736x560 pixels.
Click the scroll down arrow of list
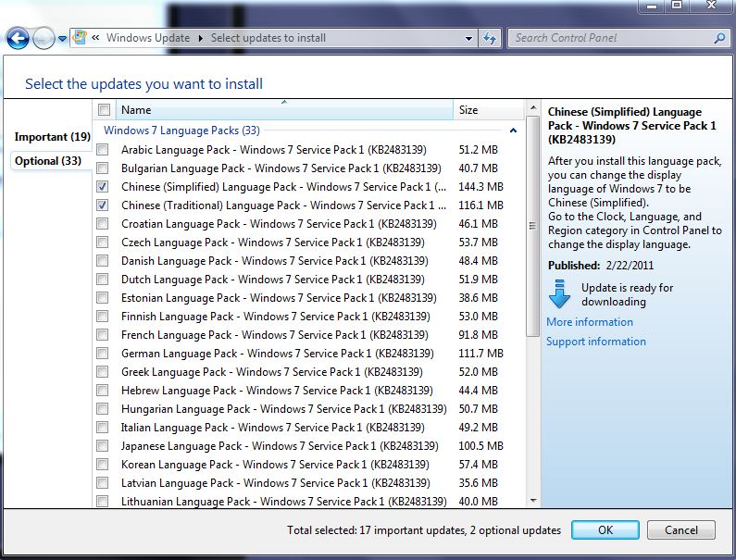pos(532,501)
